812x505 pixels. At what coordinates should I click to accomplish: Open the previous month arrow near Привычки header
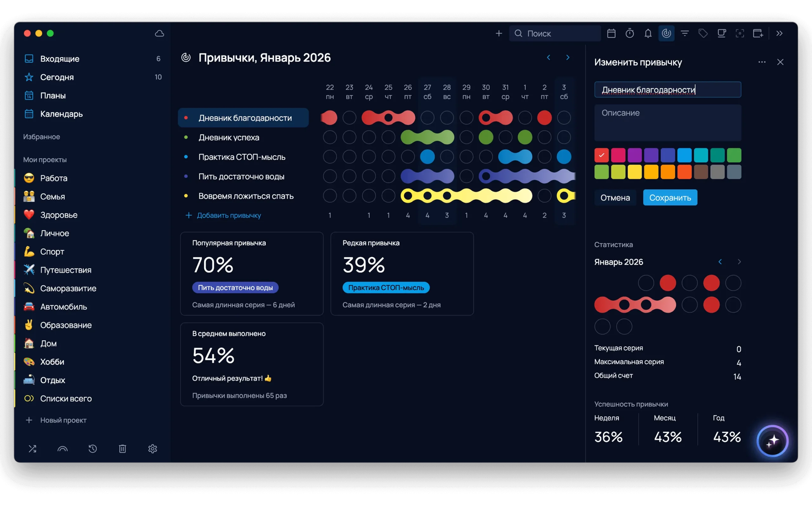point(548,57)
